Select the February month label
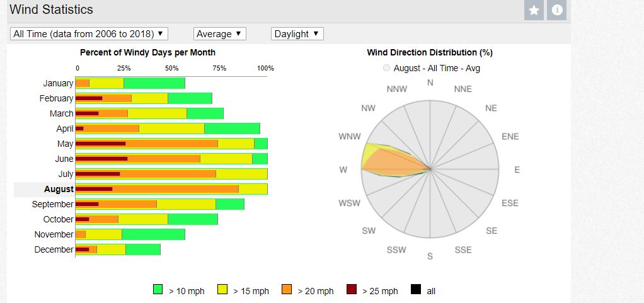Screen dimensions: 644x303 (x=57, y=98)
